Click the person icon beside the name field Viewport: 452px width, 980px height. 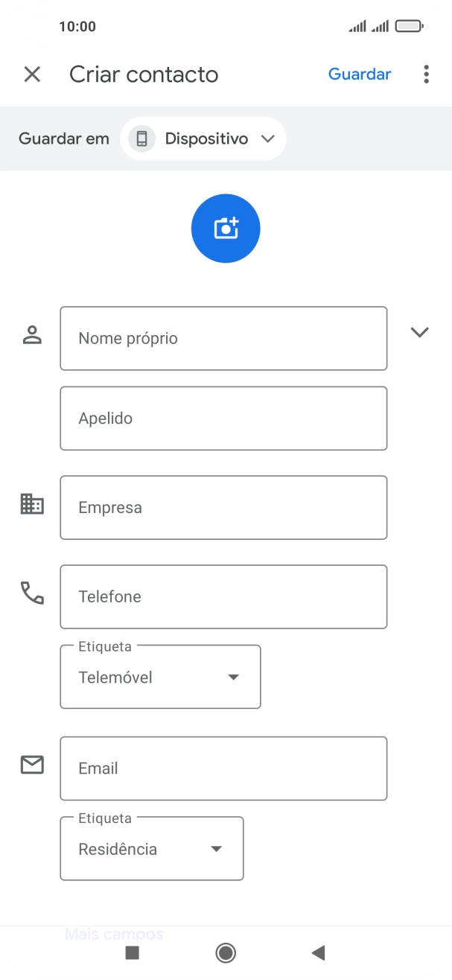pyautogui.click(x=31, y=332)
